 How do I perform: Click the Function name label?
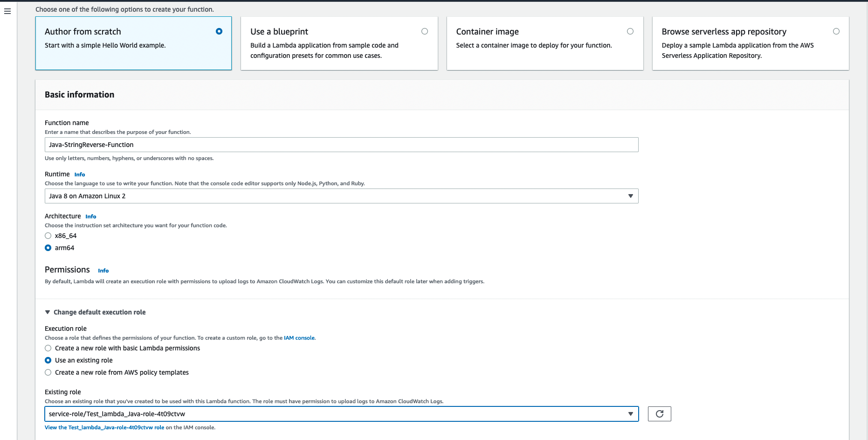coord(67,123)
